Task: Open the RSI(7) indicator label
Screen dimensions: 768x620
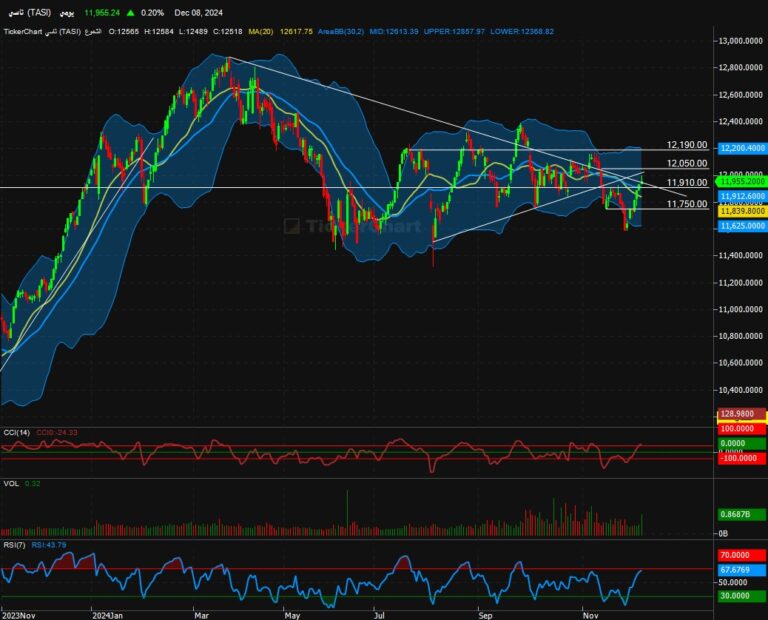Action: [15, 547]
